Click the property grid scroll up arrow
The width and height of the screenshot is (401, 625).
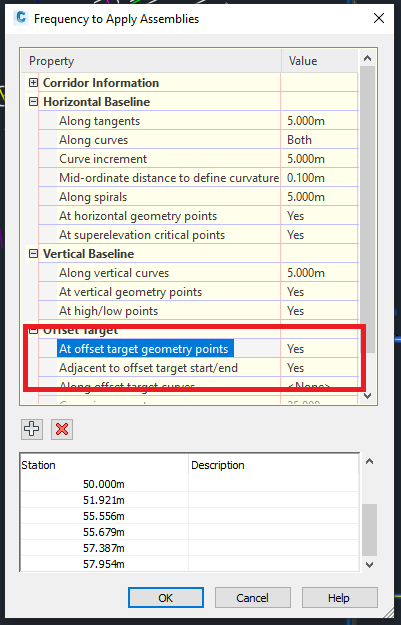[368, 59]
